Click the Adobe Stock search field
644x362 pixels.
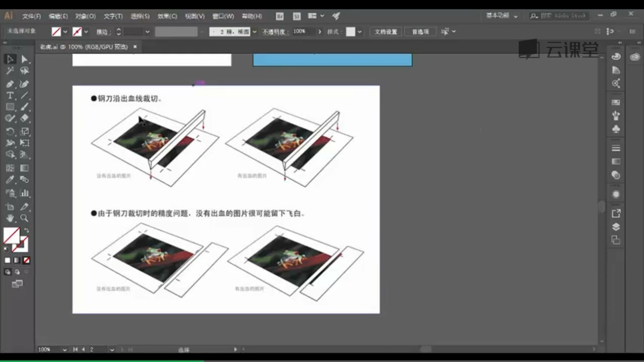[x=558, y=16]
